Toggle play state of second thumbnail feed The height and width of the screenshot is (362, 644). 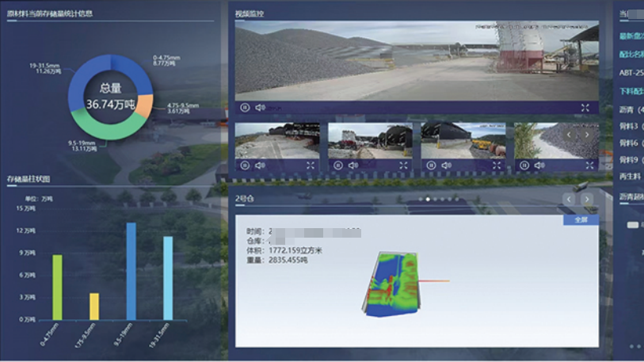(x=338, y=166)
